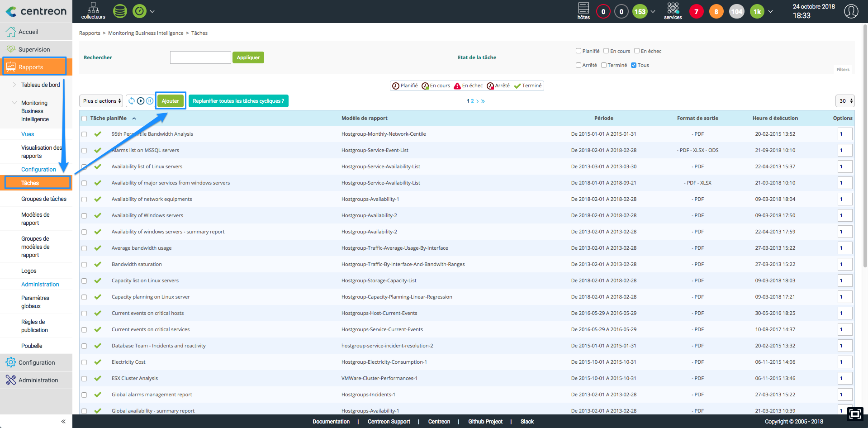Viewport: 868px width, 428px height.
Task: Click the green database status icon
Action: pyautogui.click(x=120, y=11)
